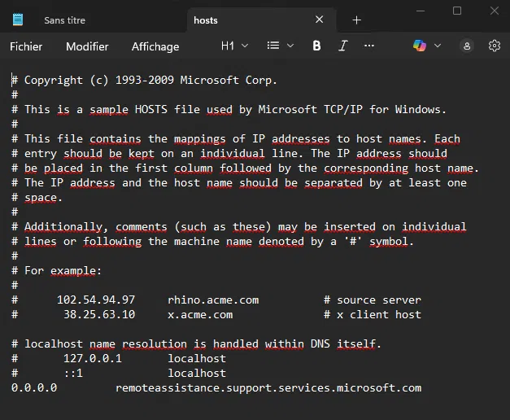Open Notepad settings gear
This screenshot has height=420, width=510.
pyautogui.click(x=494, y=46)
